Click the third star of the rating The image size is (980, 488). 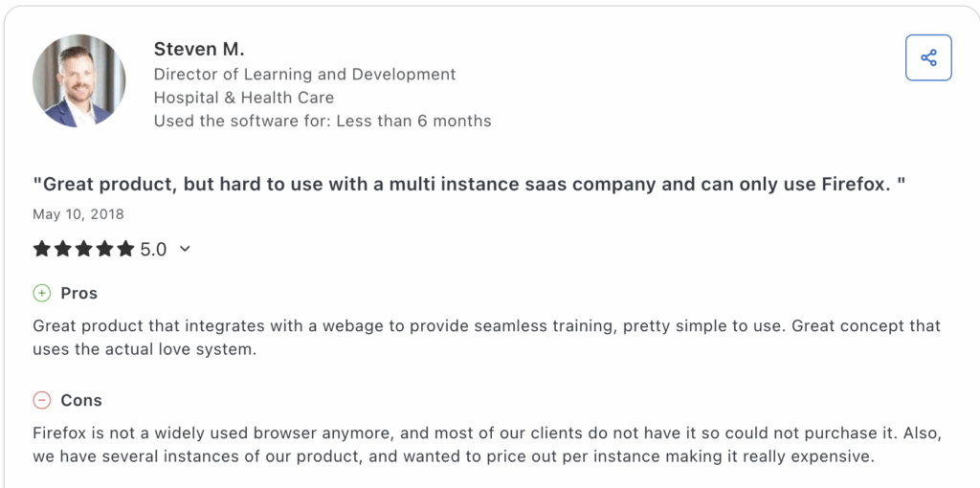click(84, 249)
